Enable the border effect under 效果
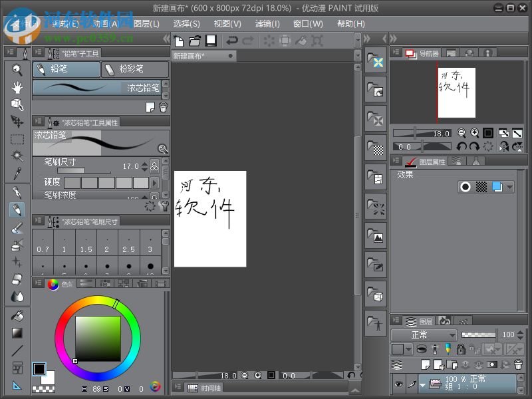532x399 pixels. pyautogui.click(x=465, y=188)
